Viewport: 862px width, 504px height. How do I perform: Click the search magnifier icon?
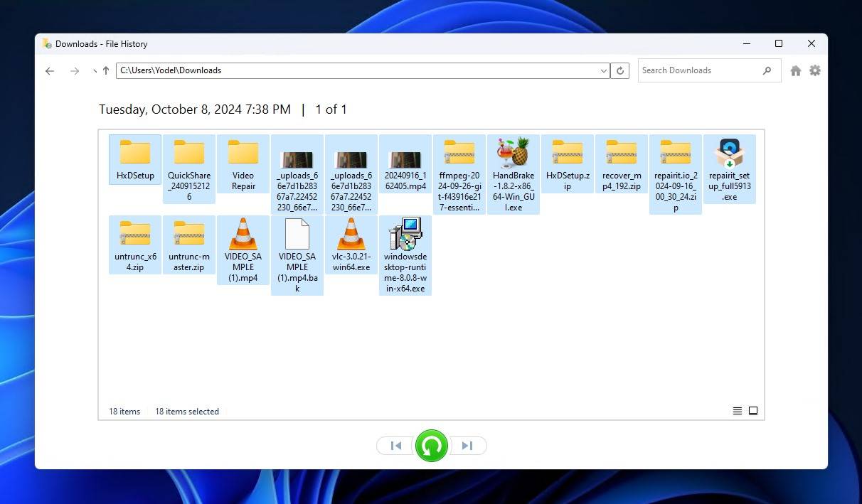tap(767, 70)
